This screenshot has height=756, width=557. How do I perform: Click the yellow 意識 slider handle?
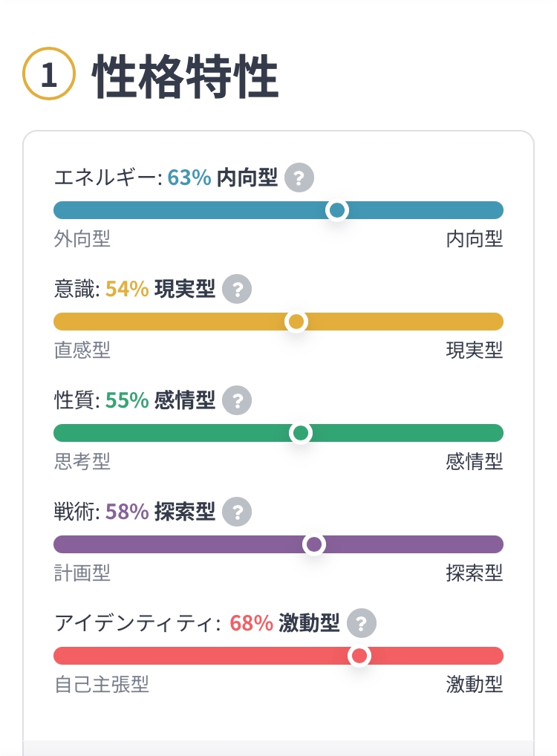pyautogui.click(x=296, y=322)
